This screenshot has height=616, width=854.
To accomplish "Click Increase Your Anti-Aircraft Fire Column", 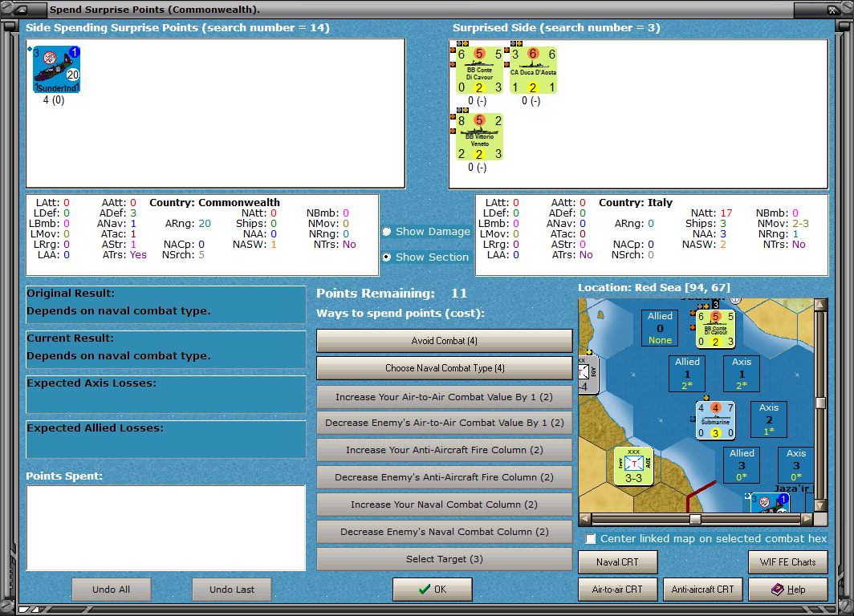I will [x=445, y=450].
